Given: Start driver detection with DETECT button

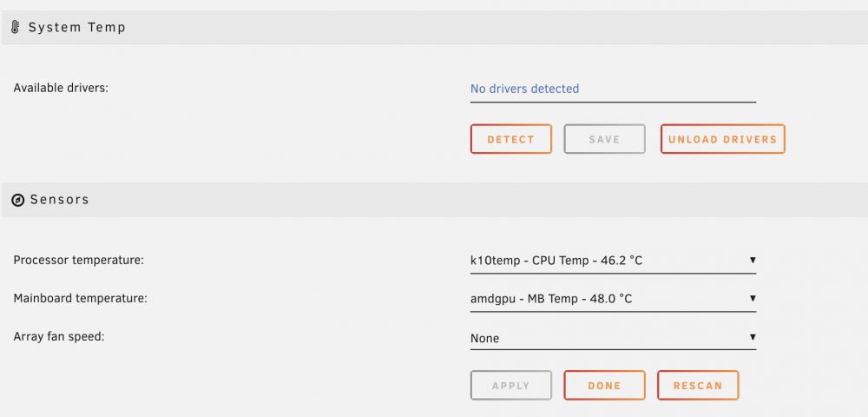Looking at the screenshot, I should coord(511,139).
